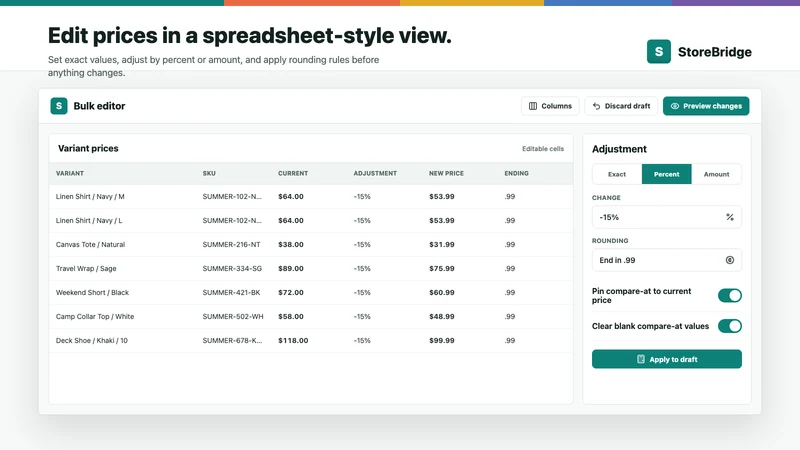This screenshot has width=800, height=450.
Task: Click the SKU SUMMER-216-NT cell
Action: (231, 244)
